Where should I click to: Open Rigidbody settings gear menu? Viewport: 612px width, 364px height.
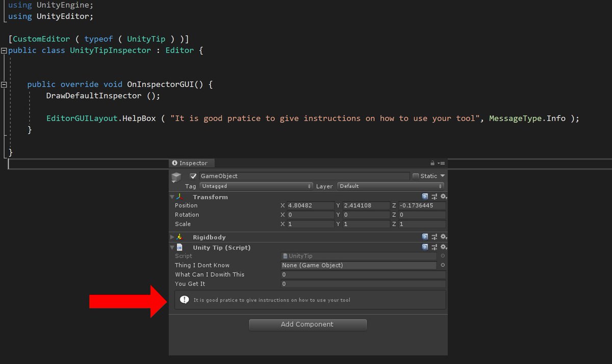click(443, 237)
